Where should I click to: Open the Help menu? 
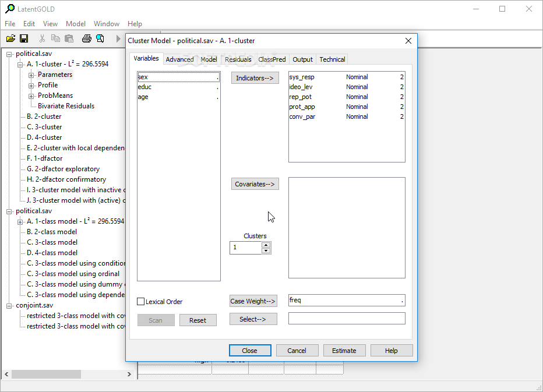pyautogui.click(x=135, y=23)
